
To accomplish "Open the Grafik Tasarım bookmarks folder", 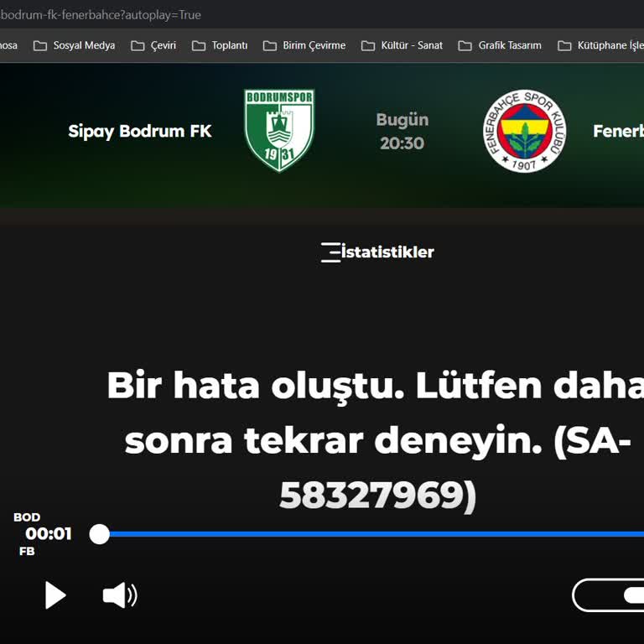I will [500, 45].
